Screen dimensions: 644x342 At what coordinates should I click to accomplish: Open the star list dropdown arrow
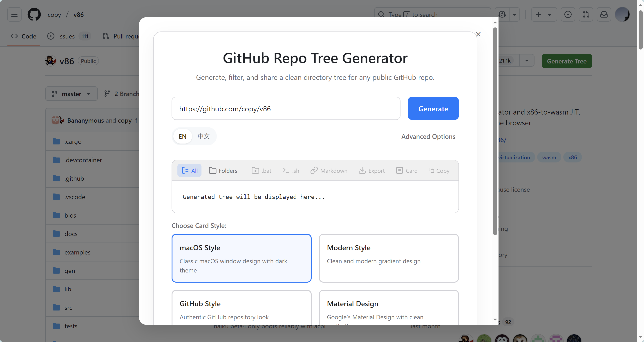526,61
